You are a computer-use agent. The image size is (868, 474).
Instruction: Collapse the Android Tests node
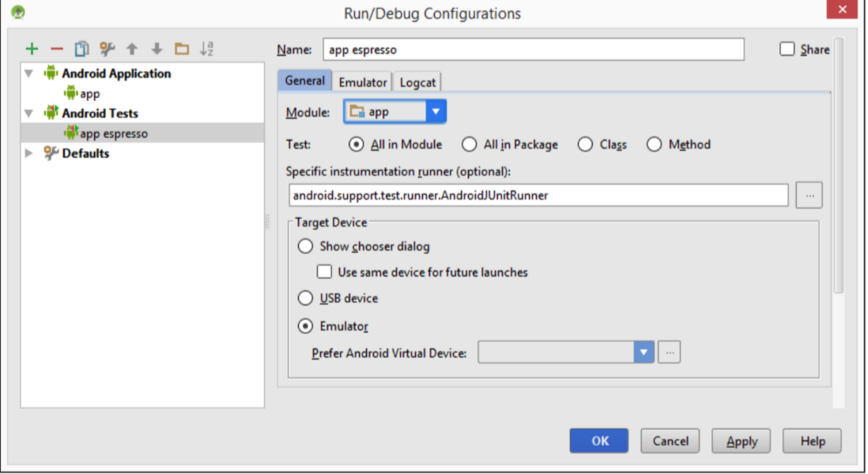[x=28, y=114]
